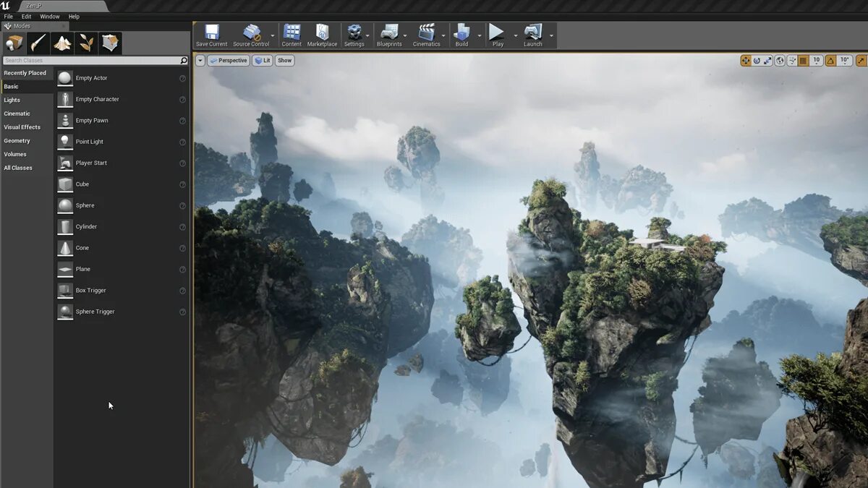Viewport: 868px width, 488px height.
Task: Toggle world coordinate system globe icon
Action: click(780, 61)
